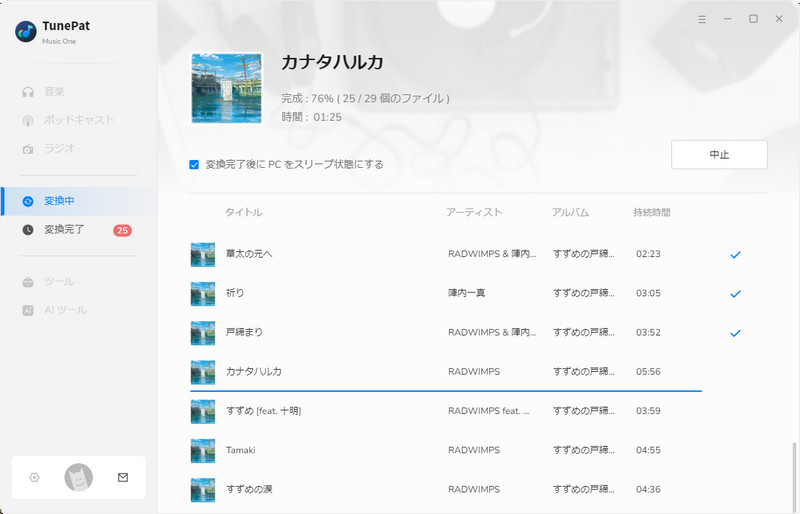Image resolution: width=800 pixels, height=514 pixels.
Task: Click RADWIMPS feat. artist cell
Action: 489,411
